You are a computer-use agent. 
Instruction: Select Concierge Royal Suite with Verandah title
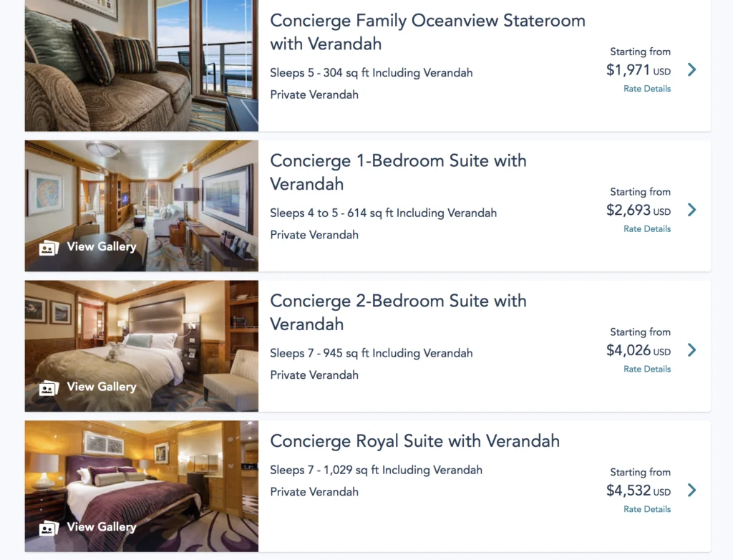pyautogui.click(x=414, y=441)
